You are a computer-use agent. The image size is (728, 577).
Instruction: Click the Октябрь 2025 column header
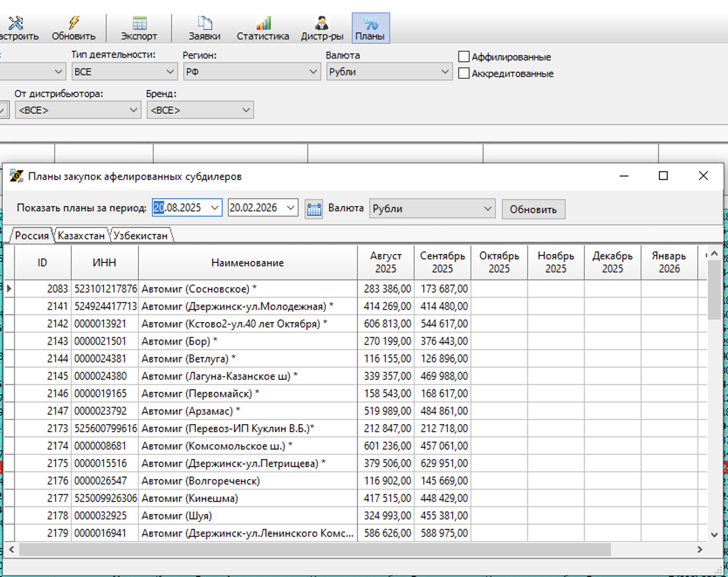(x=499, y=262)
